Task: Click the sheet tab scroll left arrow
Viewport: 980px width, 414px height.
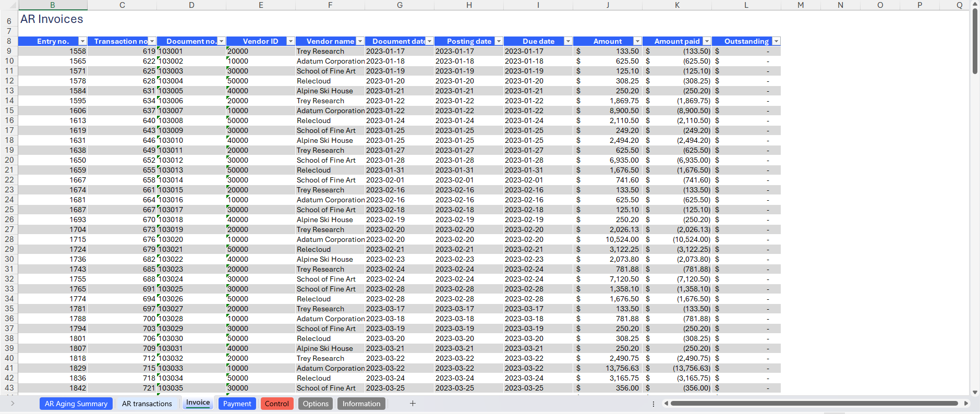Action: (13, 404)
